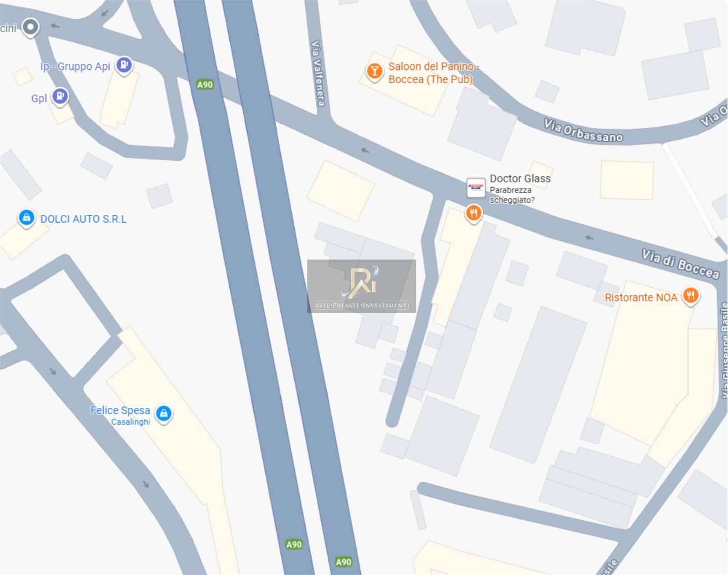Click the Ip - Gruppo Api label
728x575 pixels.
coord(75,66)
